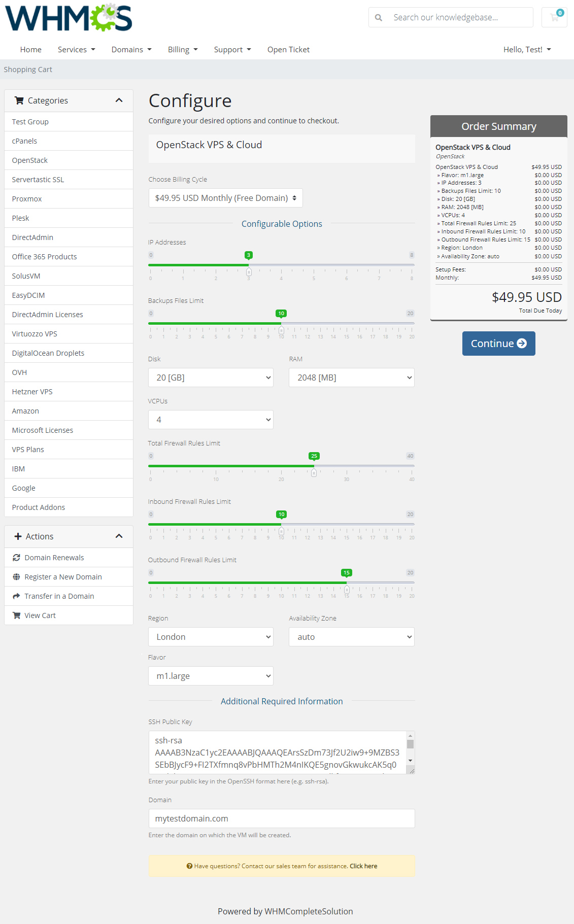Open the Region dropdown showing London
574x924 pixels.
[x=211, y=637]
